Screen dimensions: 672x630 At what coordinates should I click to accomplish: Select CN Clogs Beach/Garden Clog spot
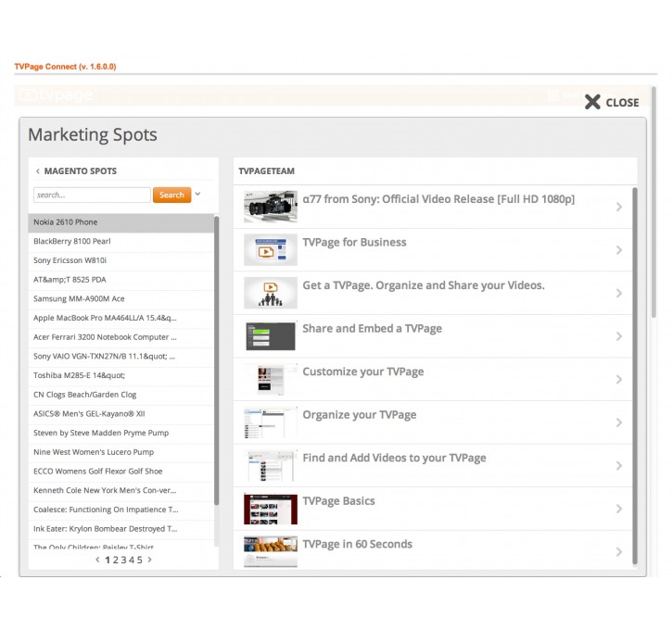coord(120,395)
